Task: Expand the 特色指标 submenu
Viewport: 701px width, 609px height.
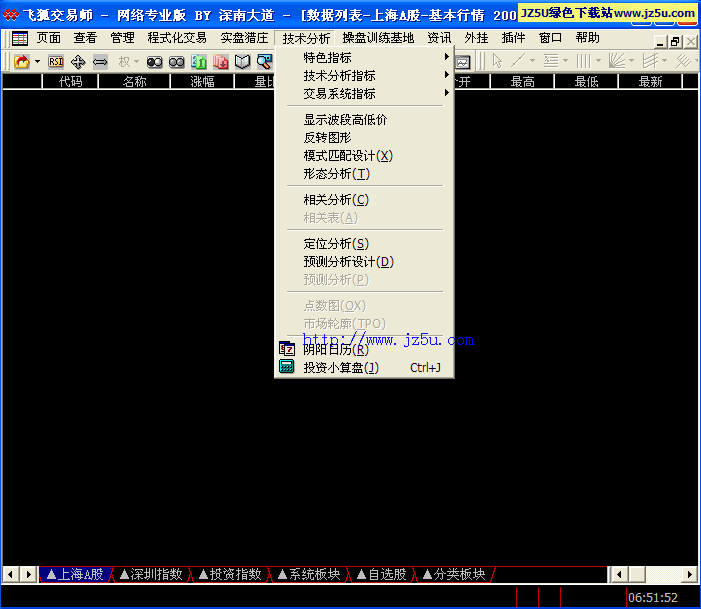Action: tap(364, 58)
